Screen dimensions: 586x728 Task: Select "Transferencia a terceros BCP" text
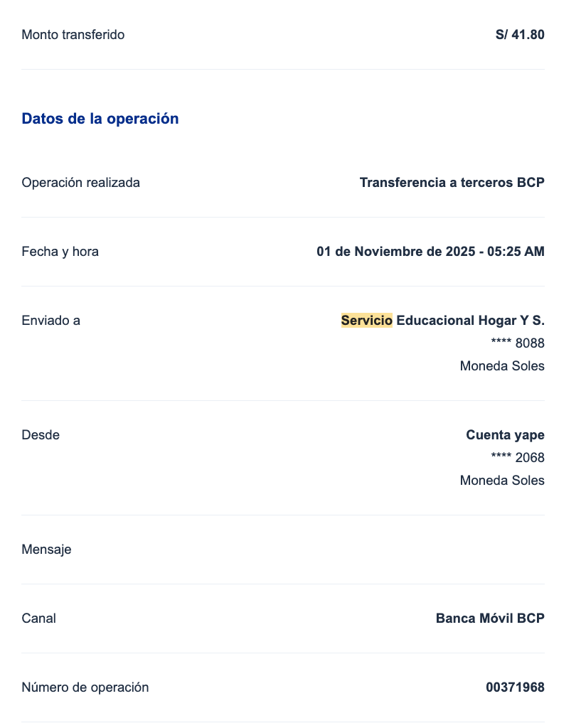click(452, 183)
